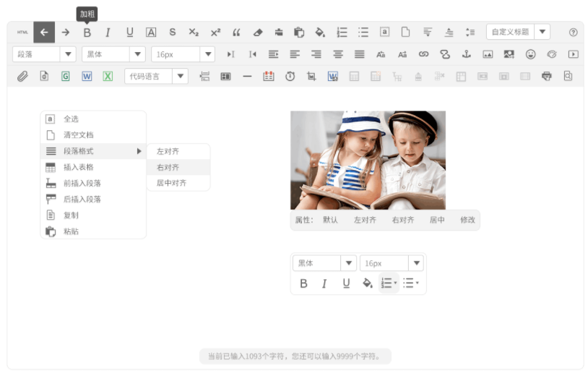The height and width of the screenshot is (384, 588).
Task: Open the floating toolbar font dropdown
Action: click(348, 263)
